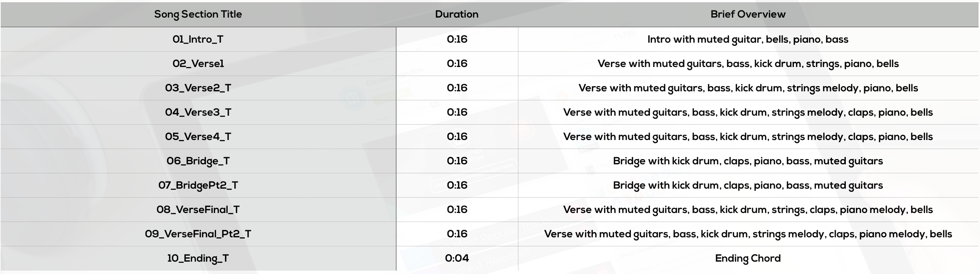
Task: Click the Song Section Title column header
Action: coord(198,15)
